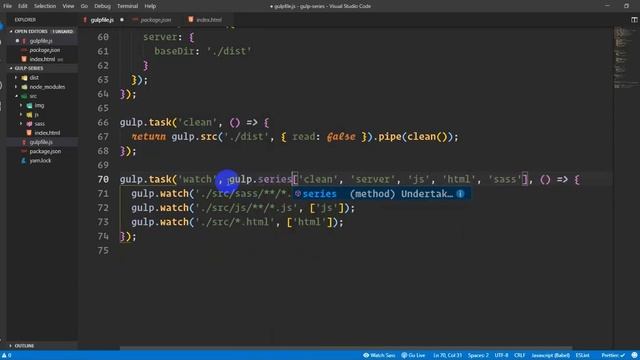The image size is (640, 360).
Task: Show details via the suggestion info icon
Action: (x=460, y=194)
